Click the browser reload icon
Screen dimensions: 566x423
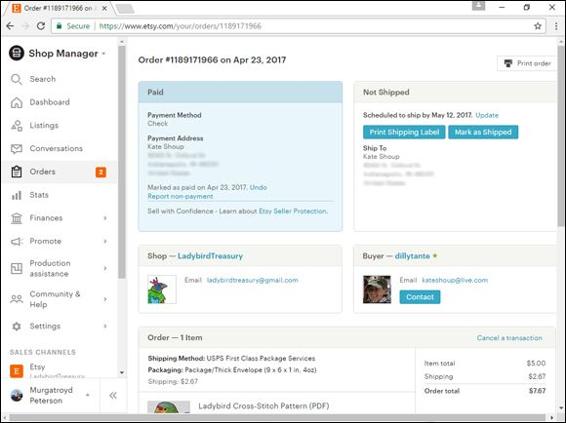pos(41,26)
